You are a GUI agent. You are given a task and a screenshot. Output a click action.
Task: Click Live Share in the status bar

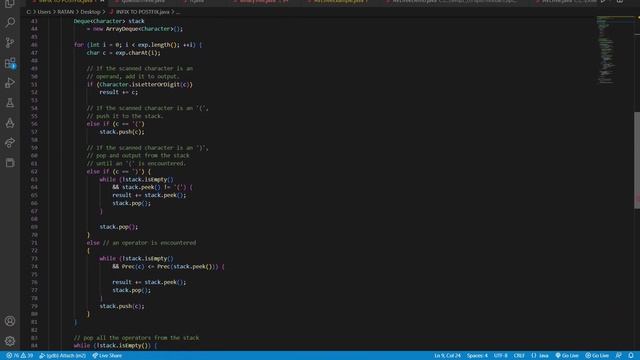click(107, 356)
